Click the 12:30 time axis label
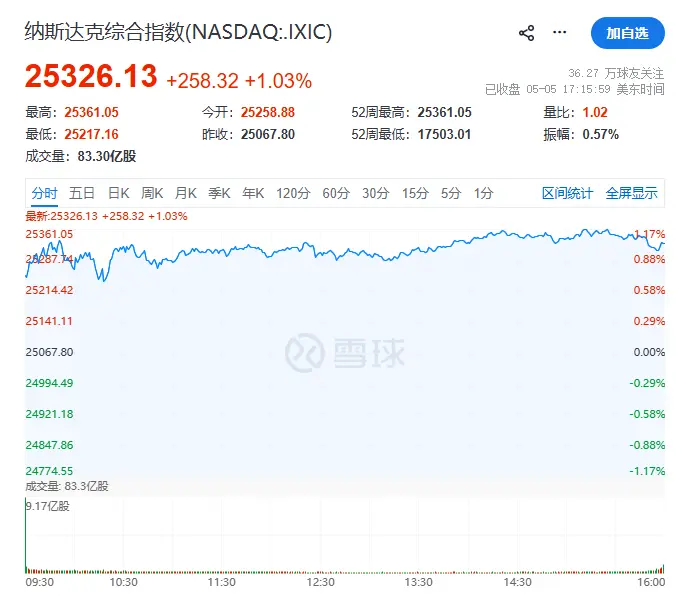Viewport: 683px width, 607px height. [321, 582]
